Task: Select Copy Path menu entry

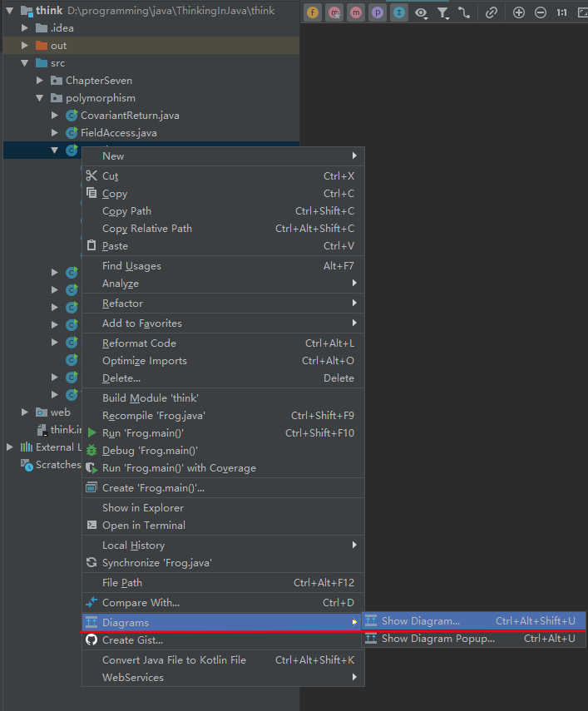Action: [223, 211]
